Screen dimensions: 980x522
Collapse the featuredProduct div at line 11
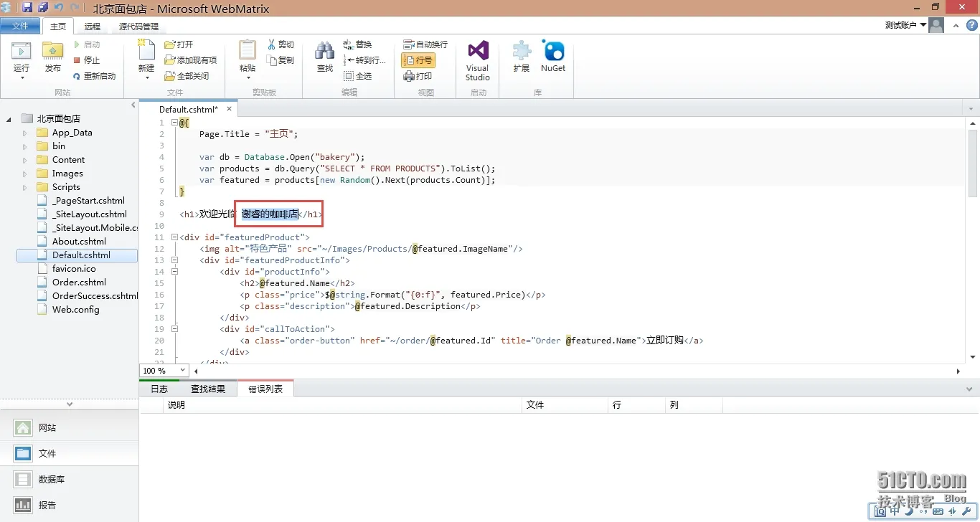pos(174,237)
